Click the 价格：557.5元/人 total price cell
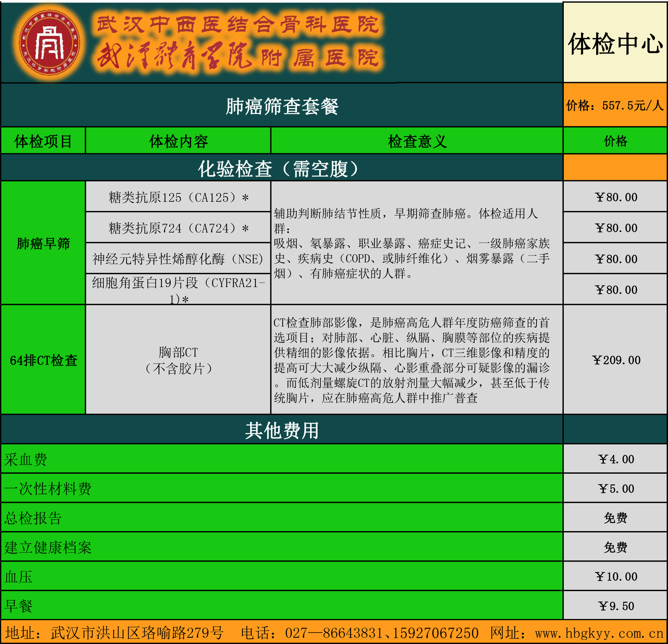This screenshot has width=668, height=644. click(615, 105)
